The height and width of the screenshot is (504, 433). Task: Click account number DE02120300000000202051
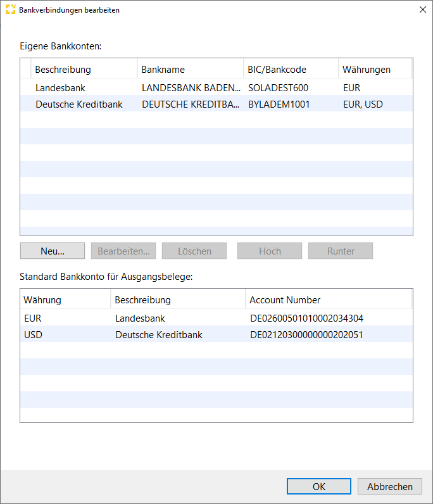tap(306, 334)
